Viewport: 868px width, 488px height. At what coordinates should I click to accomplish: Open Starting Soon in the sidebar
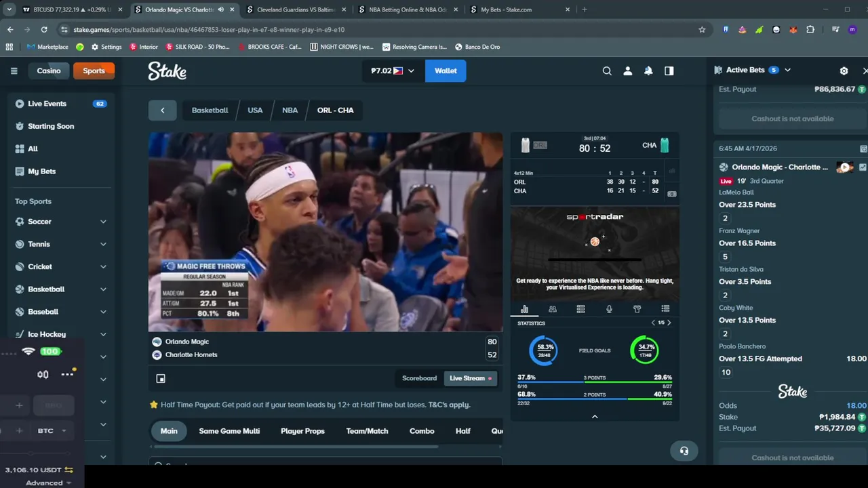point(61,126)
